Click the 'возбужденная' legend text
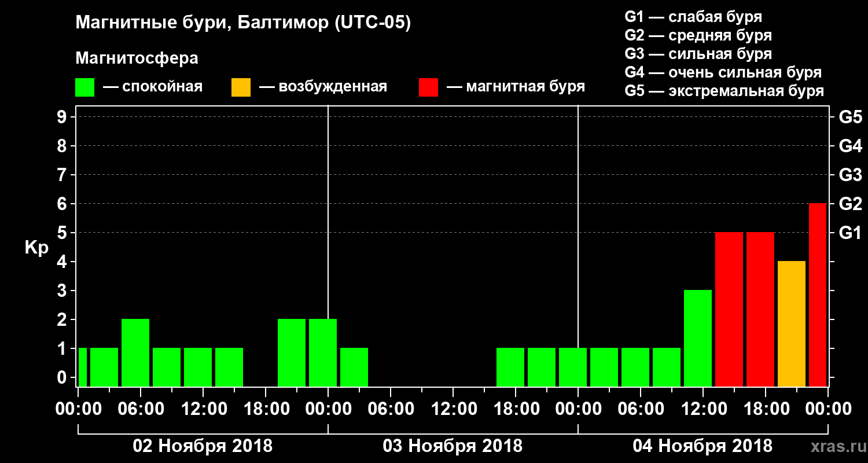Image resolution: width=868 pixels, height=463 pixels. [x=333, y=87]
